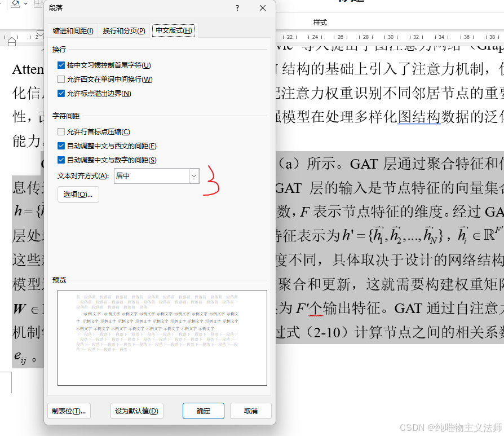
Task: Cancel the dialog with 取消
Action: click(x=251, y=411)
